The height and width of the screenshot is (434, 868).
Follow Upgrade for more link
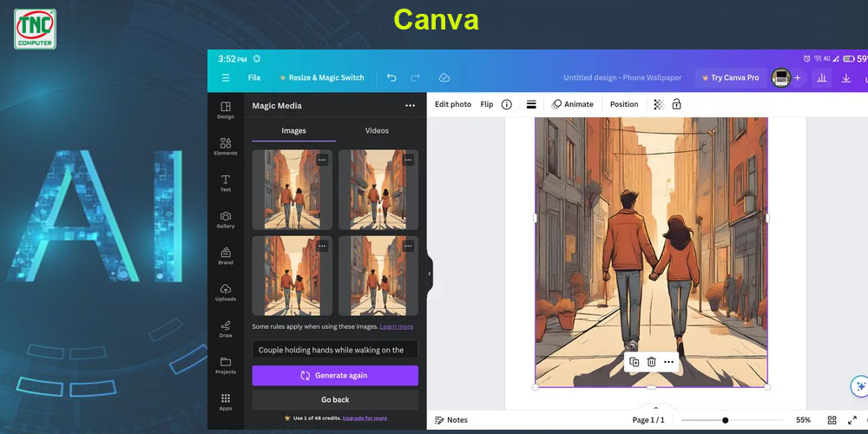(x=365, y=418)
